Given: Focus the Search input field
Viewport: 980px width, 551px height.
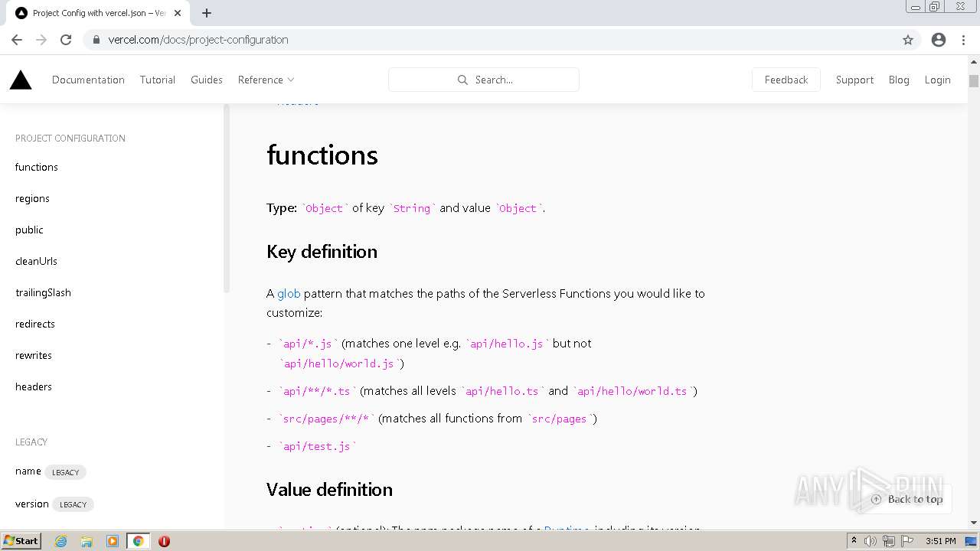Looking at the screenshot, I should [494, 80].
